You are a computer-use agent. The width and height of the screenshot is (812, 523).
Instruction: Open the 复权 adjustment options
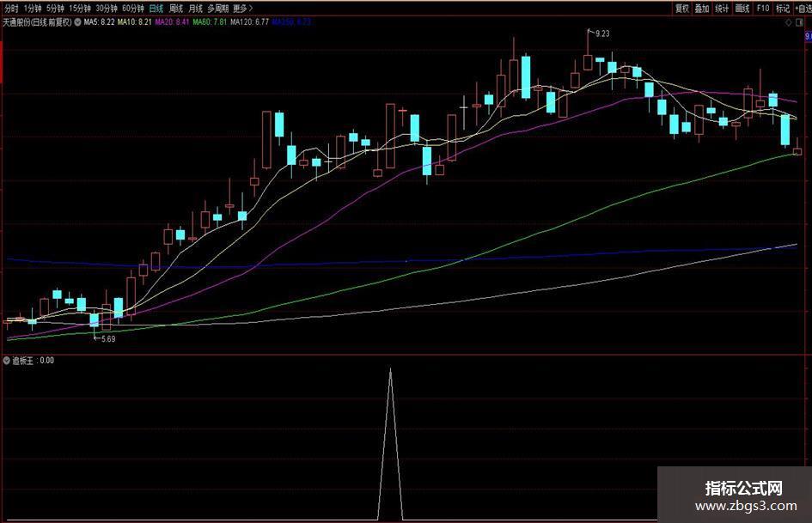(682, 9)
